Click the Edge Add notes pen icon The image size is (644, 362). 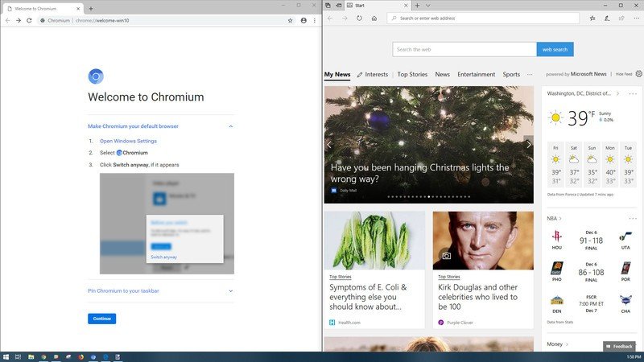click(x=607, y=18)
